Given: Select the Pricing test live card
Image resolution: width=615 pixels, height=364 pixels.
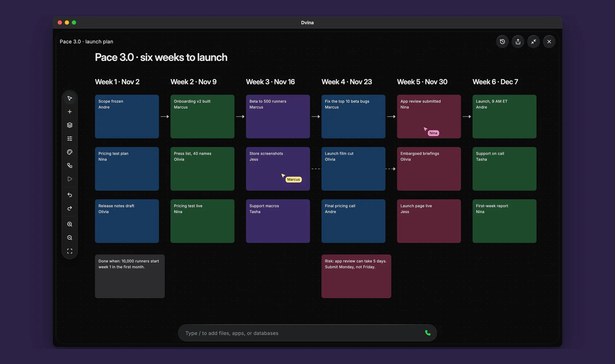Looking at the screenshot, I should (202, 221).
